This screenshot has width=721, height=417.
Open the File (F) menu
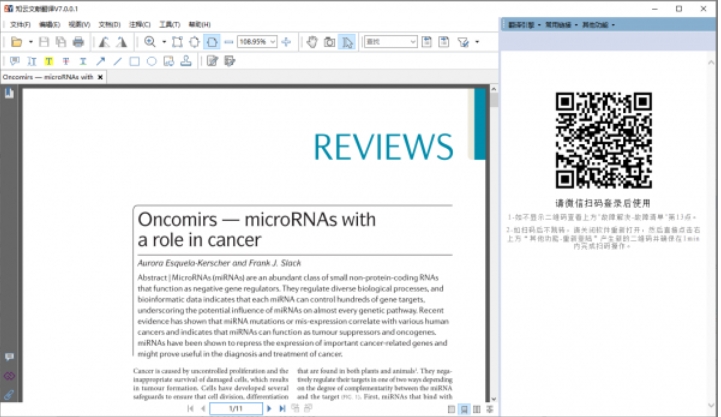pos(20,24)
